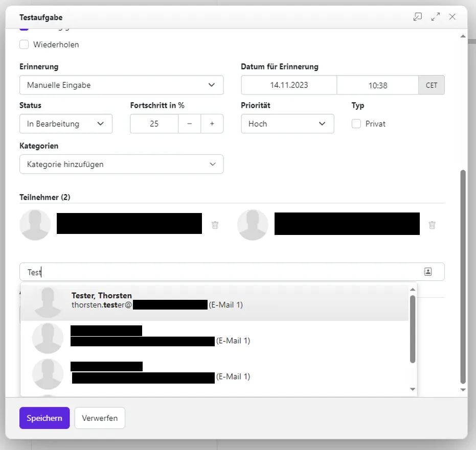The height and width of the screenshot is (450, 476).
Task: Delete the first participant via trash icon
Action: 215,225
